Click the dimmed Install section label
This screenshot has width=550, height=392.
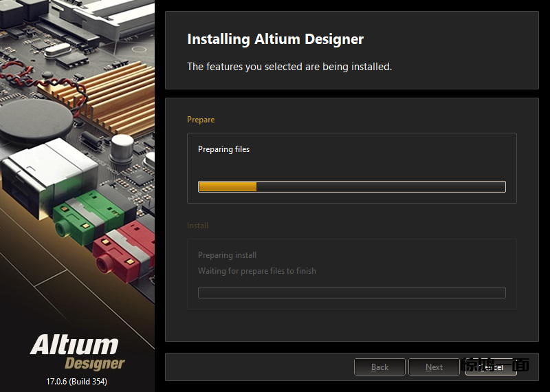(x=197, y=226)
